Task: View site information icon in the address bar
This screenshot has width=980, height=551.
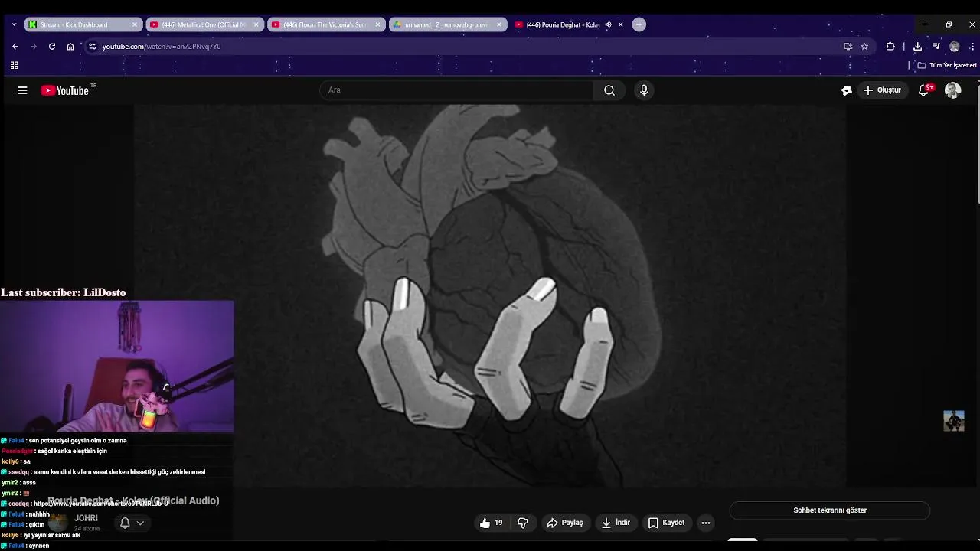Action: pos(92,46)
